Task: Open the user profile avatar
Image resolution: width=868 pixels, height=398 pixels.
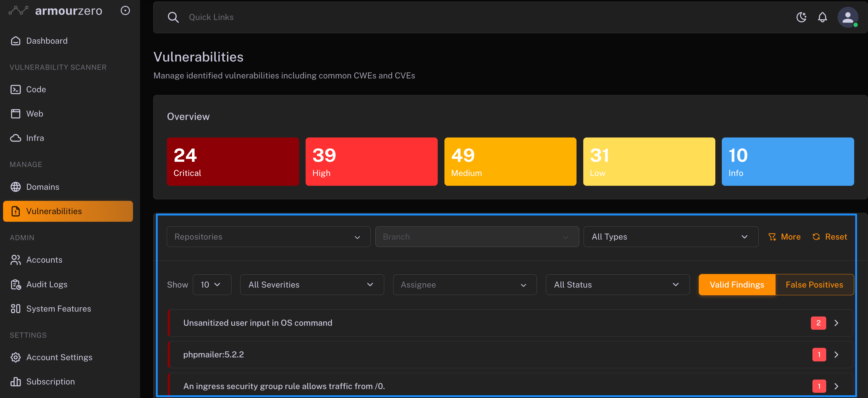Action: tap(847, 17)
